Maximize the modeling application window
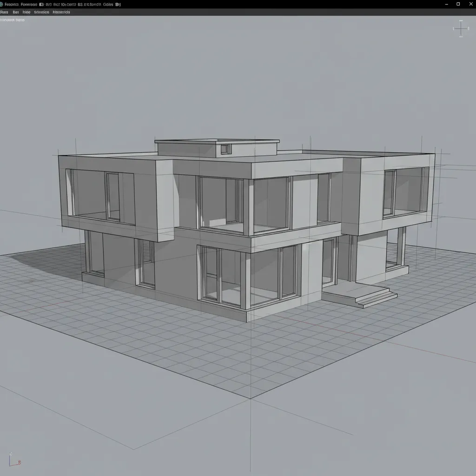 tap(458, 4)
